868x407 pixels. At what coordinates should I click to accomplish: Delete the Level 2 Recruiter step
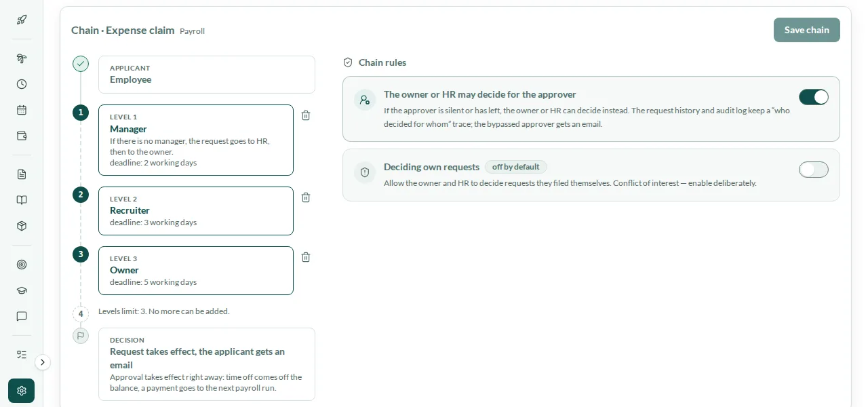[x=306, y=197]
